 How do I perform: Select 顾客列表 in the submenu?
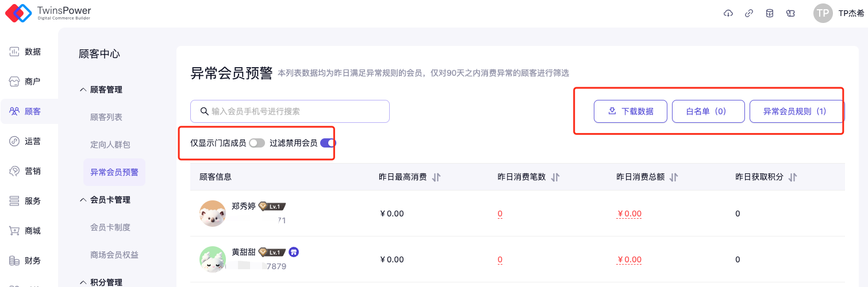pos(106,117)
